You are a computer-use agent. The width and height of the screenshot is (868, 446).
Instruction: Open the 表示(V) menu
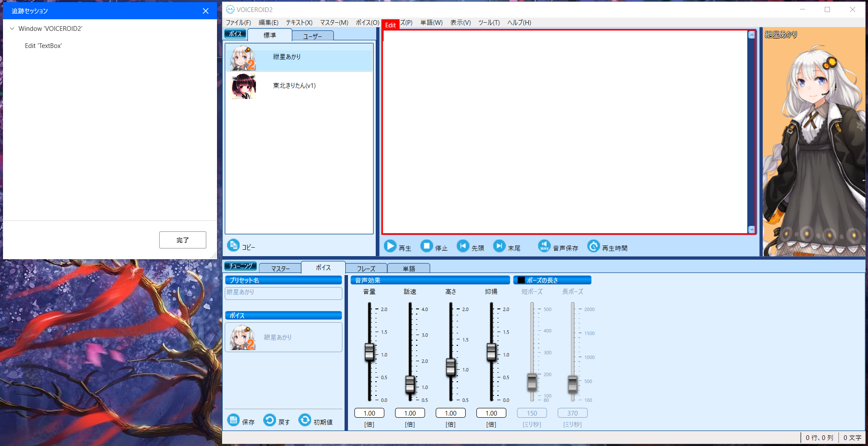click(461, 23)
